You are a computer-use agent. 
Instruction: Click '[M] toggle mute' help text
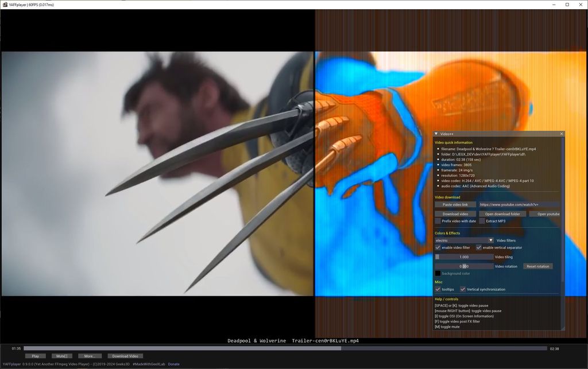point(447,327)
